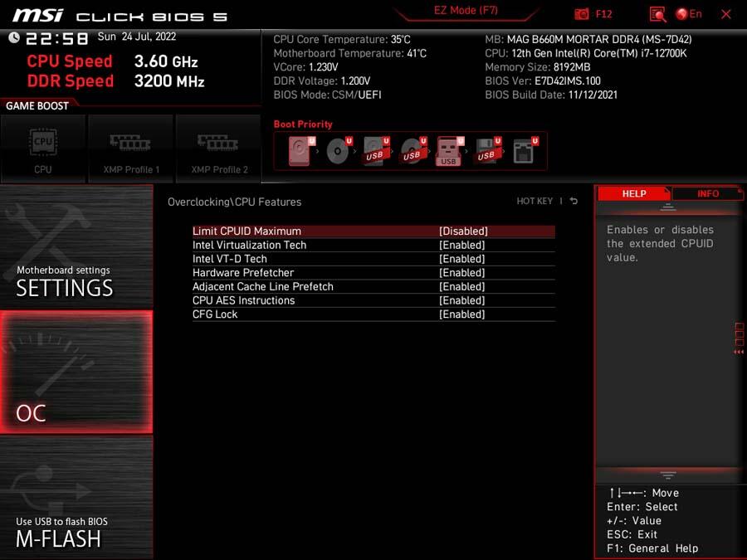The image size is (747, 560).
Task: Click the CPU Speed 3.60 GHz readout
Action: click(112, 61)
